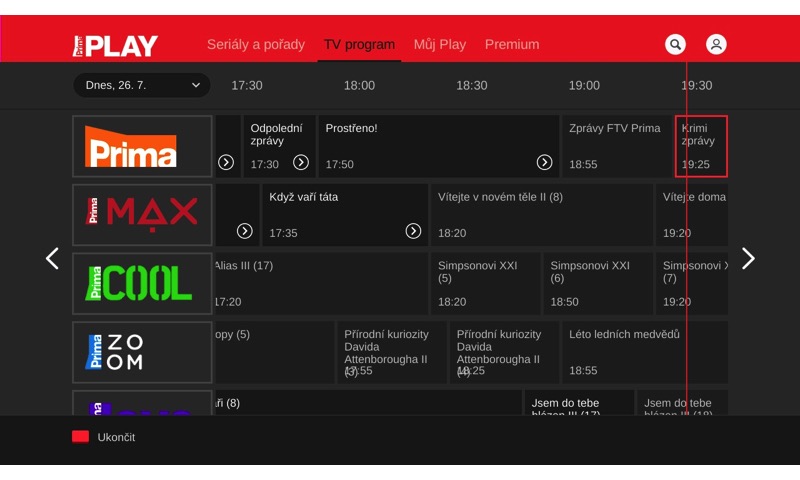This screenshot has width=800, height=480.
Task: Open user account profile icon
Action: pyautogui.click(x=716, y=44)
